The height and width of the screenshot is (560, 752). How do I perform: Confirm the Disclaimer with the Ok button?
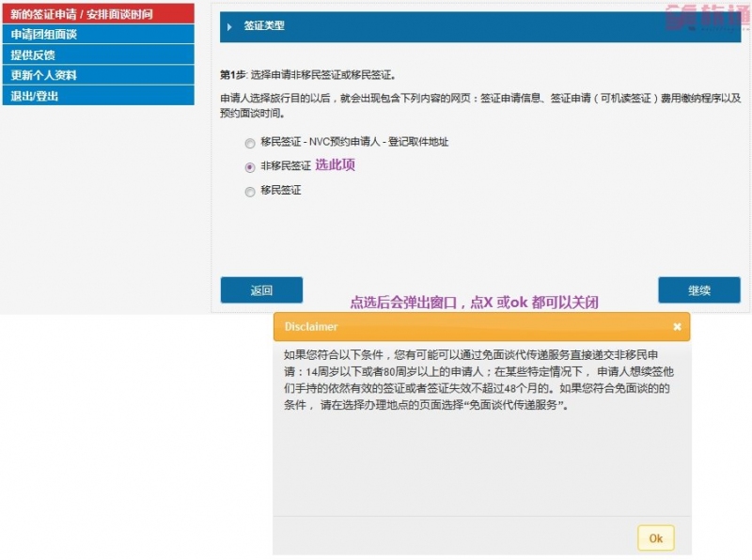coord(655,538)
